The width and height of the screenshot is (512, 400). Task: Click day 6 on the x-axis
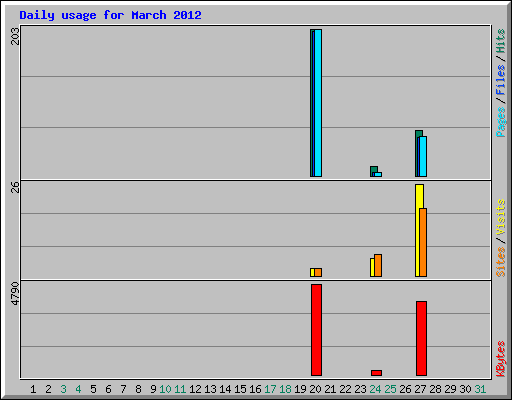pyautogui.click(x=108, y=389)
